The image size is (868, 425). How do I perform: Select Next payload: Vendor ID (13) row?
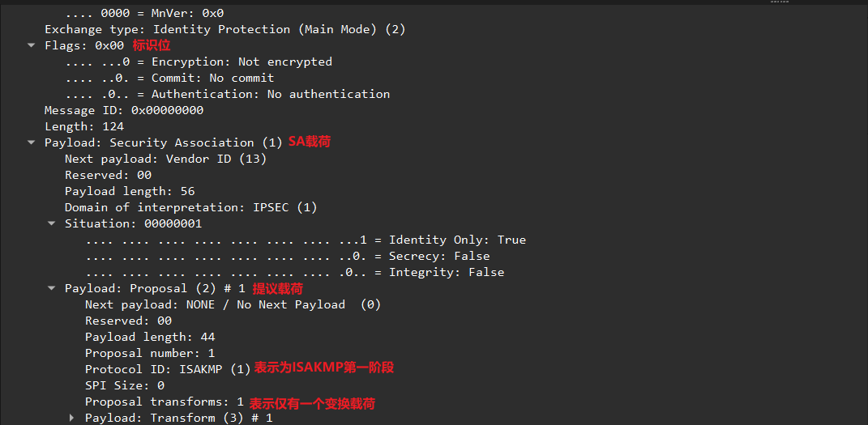coord(165,159)
